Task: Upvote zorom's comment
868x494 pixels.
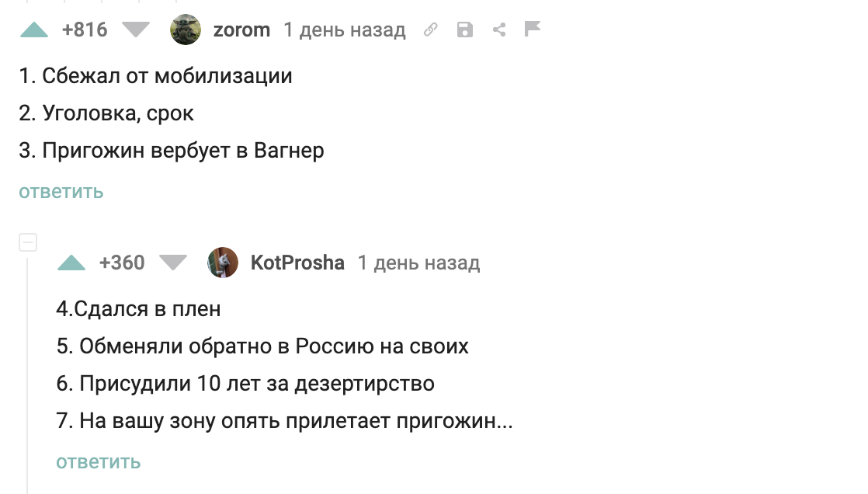Action: [x=34, y=30]
